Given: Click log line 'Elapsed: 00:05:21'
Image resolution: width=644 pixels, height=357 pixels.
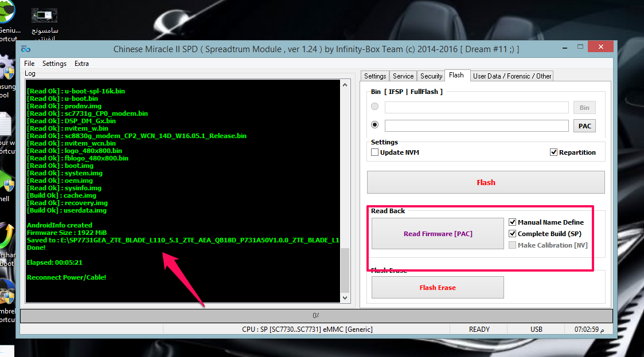Looking at the screenshot, I should tap(54, 262).
